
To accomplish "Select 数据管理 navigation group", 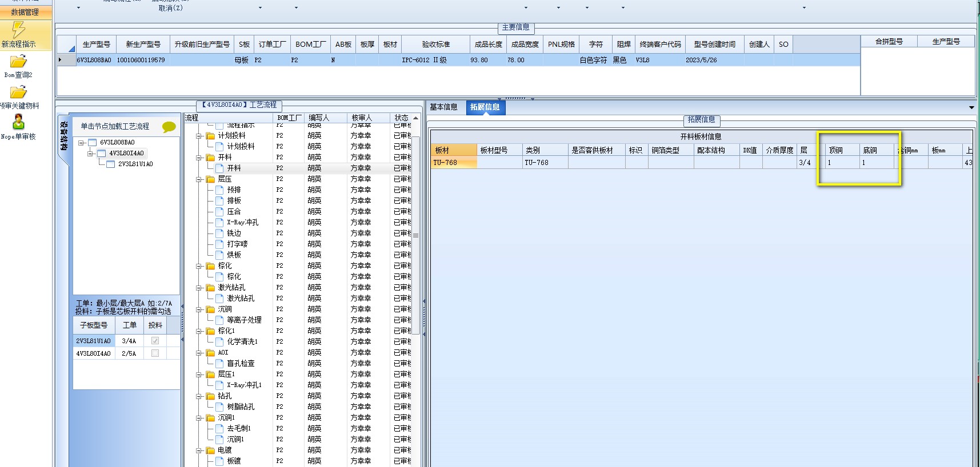I will tap(26, 12).
